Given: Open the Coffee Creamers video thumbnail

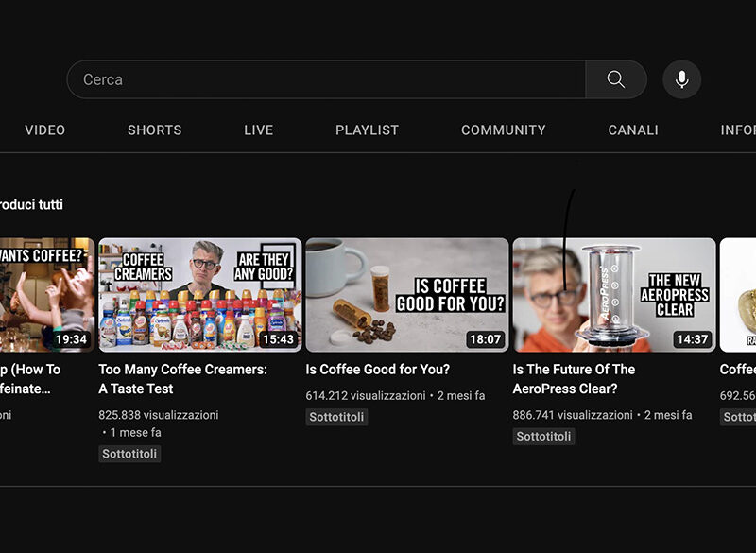Looking at the screenshot, I should click(x=200, y=295).
